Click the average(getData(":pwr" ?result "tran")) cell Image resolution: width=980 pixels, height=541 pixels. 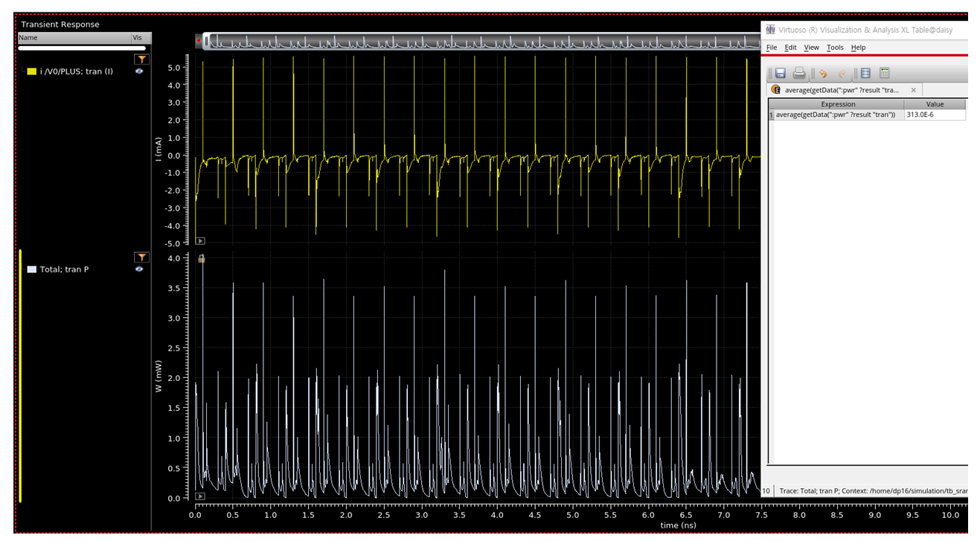(839, 115)
